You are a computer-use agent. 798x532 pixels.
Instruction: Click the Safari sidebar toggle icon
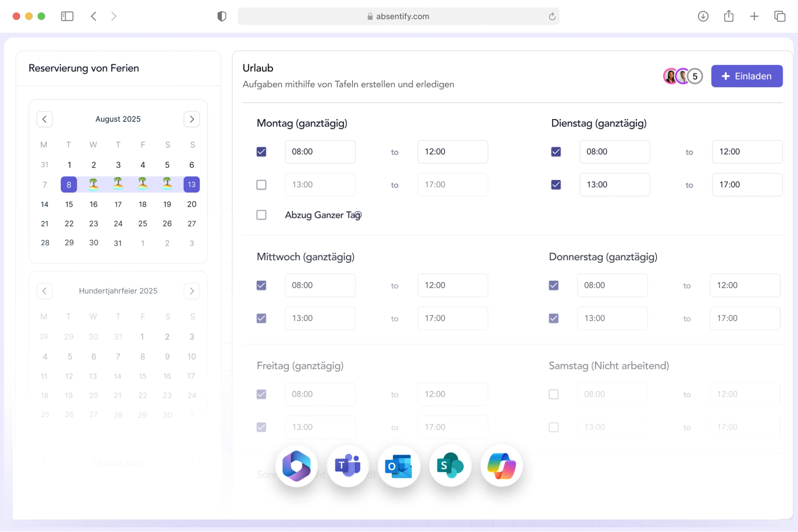67,16
